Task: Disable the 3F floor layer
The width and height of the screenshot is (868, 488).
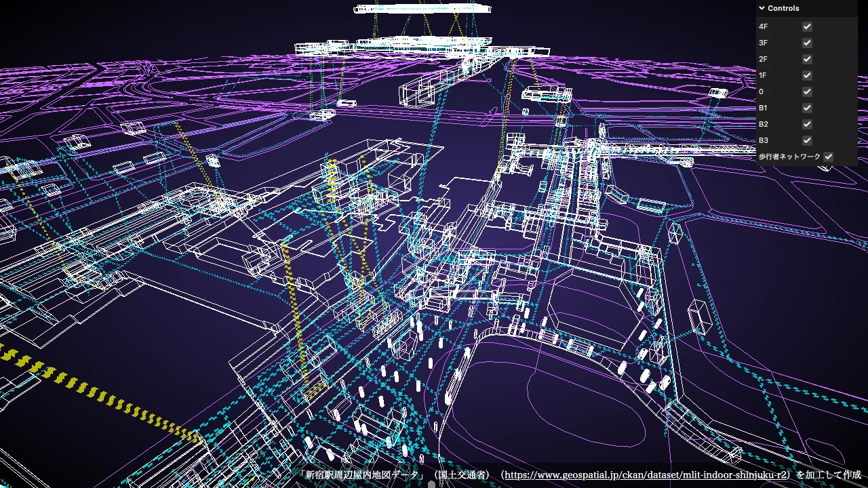Action: 806,43
